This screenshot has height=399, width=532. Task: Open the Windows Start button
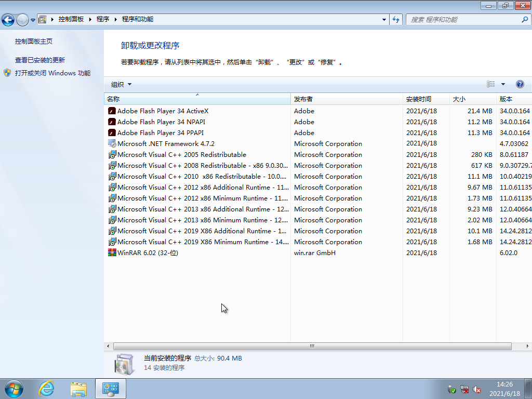point(14,388)
